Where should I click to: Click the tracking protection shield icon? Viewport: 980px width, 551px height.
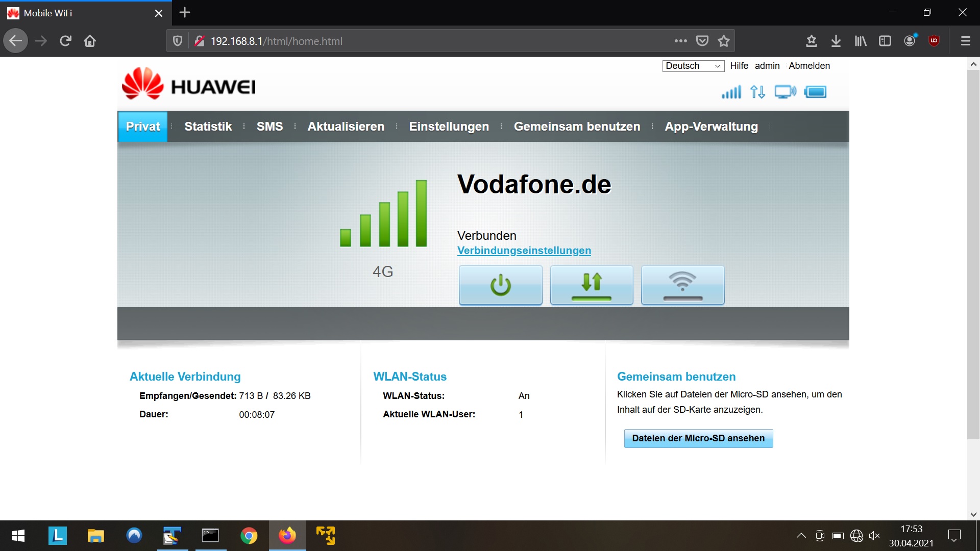[178, 41]
